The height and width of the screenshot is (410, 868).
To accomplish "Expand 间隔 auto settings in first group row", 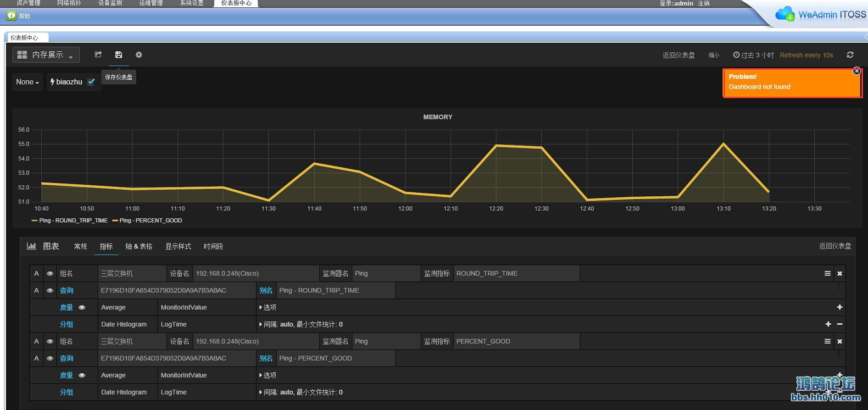I will pyautogui.click(x=301, y=324).
